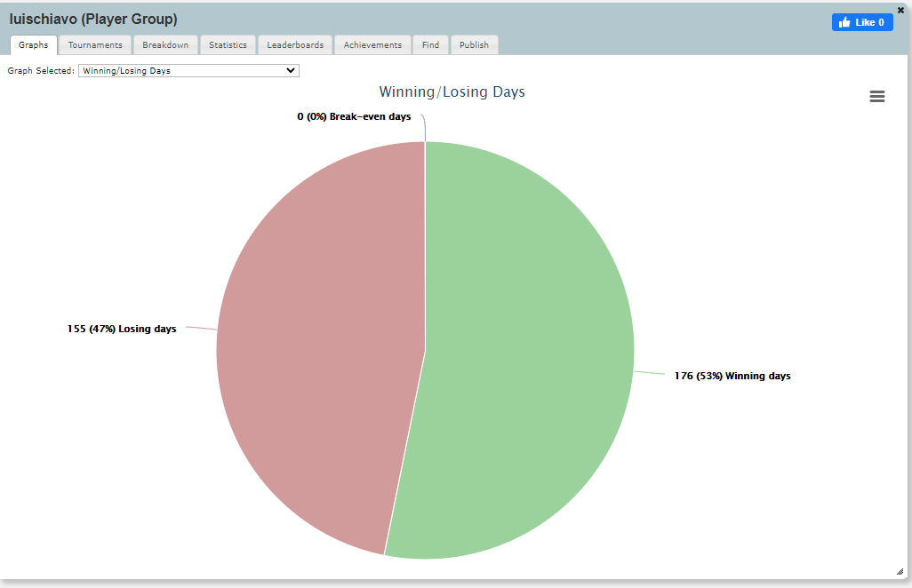912x588 pixels.
Task: Go to the Achievements tab
Action: [372, 44]
